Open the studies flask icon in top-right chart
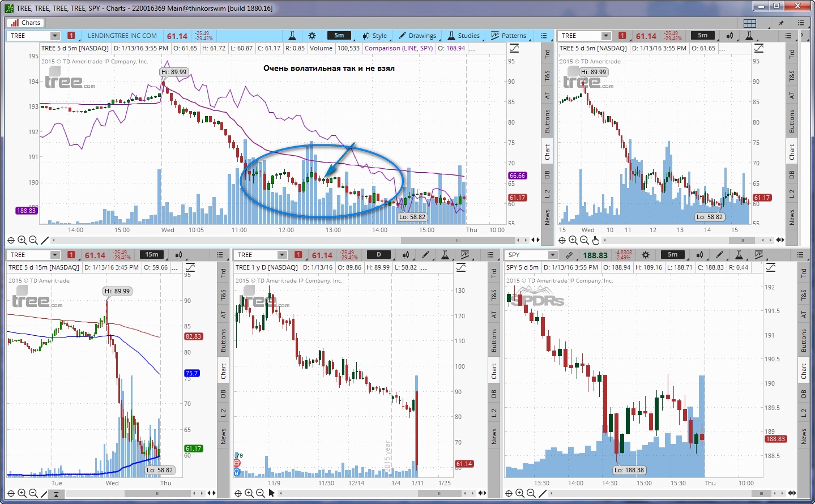This screenshot has height=504, width=815. (749, 35)
